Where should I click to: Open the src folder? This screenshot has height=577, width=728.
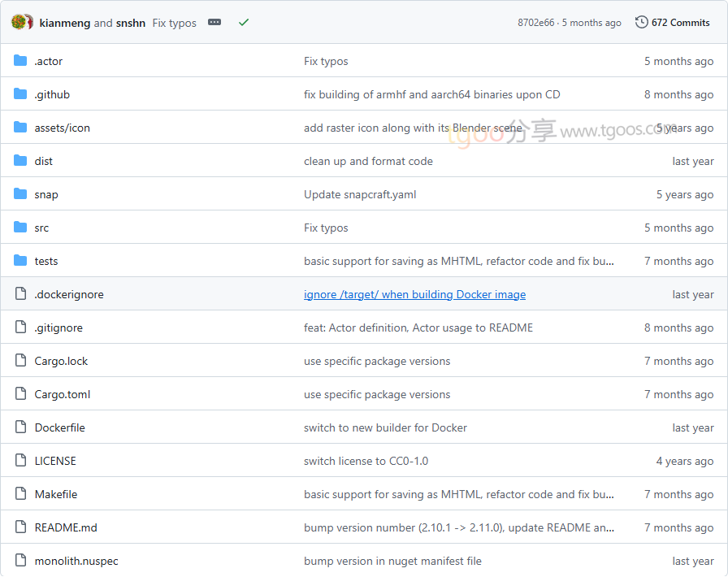pyautogui.click(x=41, y=228)
